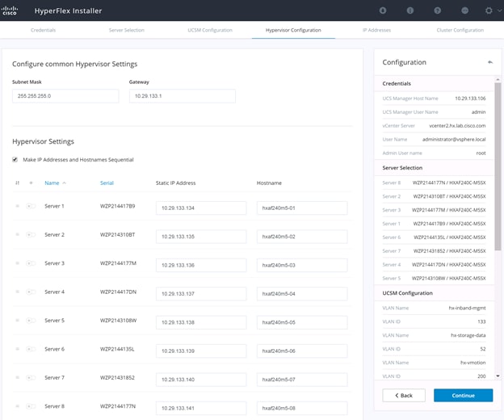The height and width of the screenshot is (420, 504).
Task: Edit Static IP field 10.29.133.138
Action: [x=201, y=322]
